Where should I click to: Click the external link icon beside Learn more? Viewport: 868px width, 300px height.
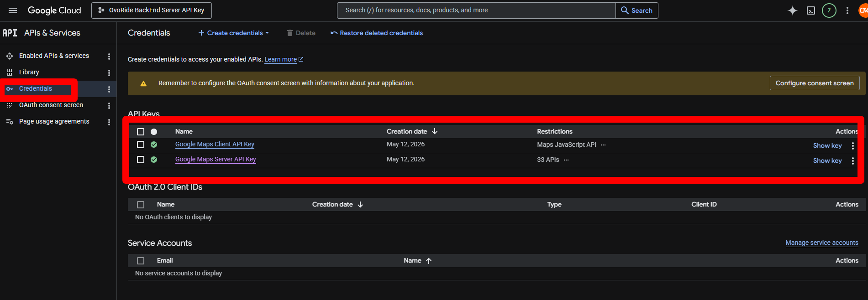pyautogui.click(x=301, y=59)
